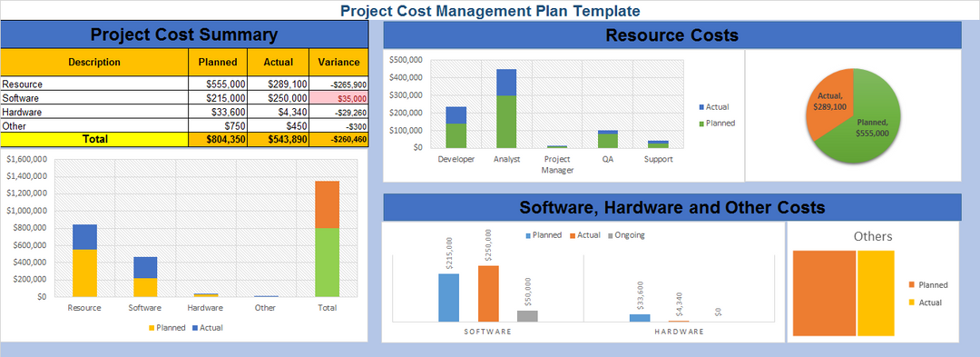Click the Actual legend swatch under summary chart
This screenshot has height=357, width=980.
coord(195,328)
